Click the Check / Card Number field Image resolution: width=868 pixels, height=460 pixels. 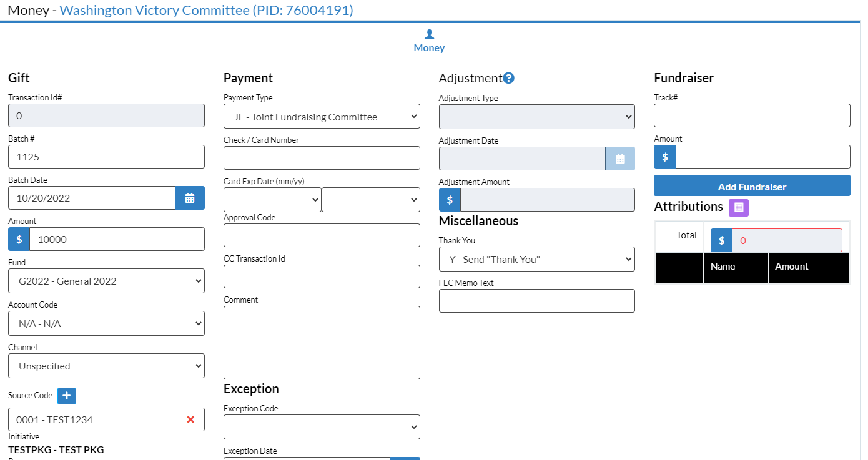pos(322,158)
